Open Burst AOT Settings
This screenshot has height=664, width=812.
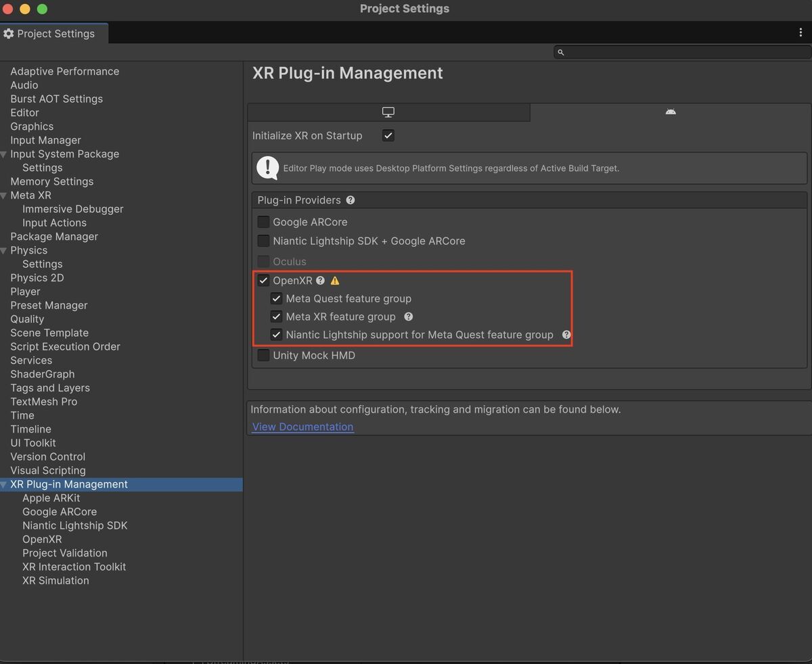(57, 99)
